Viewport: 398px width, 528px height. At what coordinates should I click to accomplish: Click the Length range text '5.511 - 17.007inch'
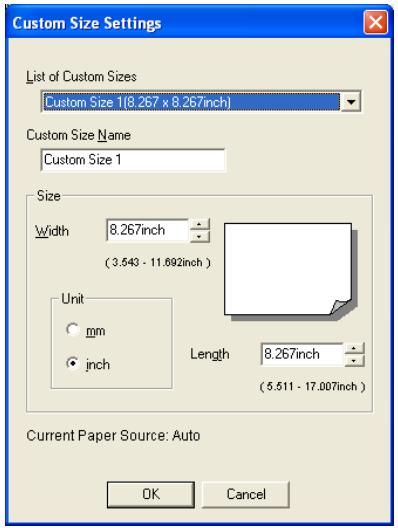(312, 386)
